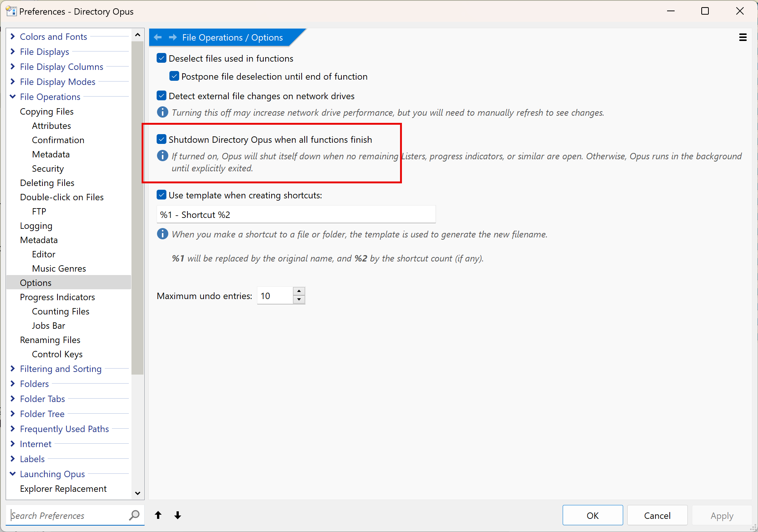Click Cancel button

657,515
